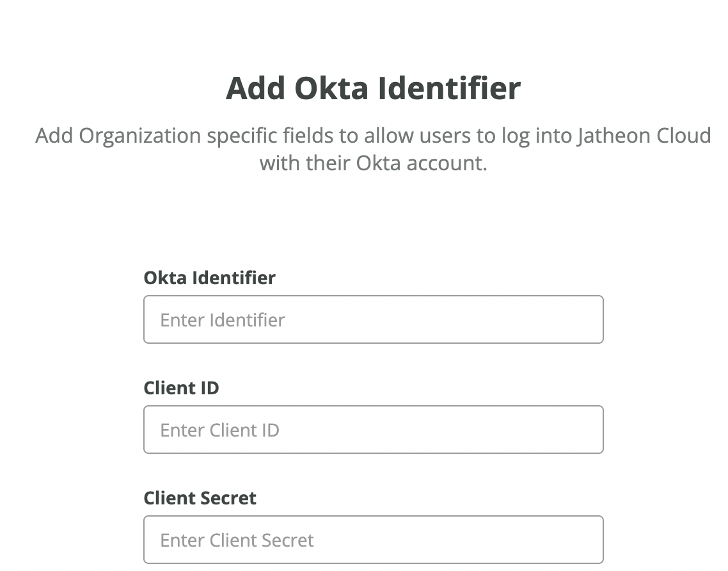
Task: Click the Okta Identifier input field
Action: [x=374, y=319]
